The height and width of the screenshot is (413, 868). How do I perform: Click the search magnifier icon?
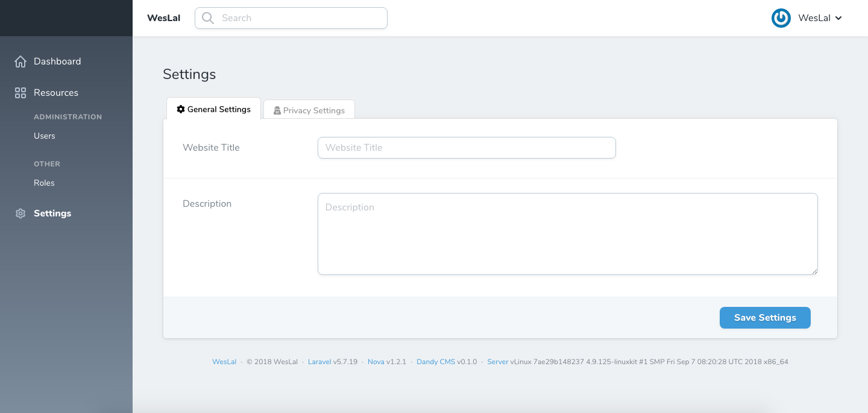click(208, 18)
